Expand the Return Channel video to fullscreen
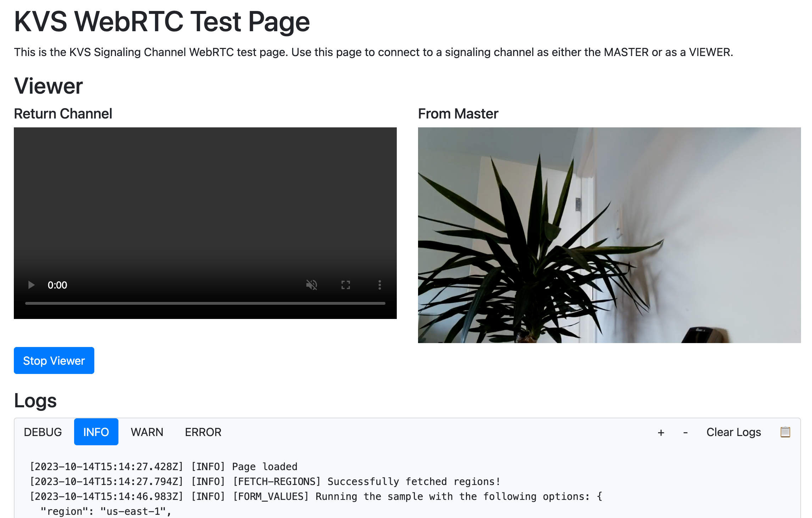Viewport: 812px width, 518px height. click(346, 285)
